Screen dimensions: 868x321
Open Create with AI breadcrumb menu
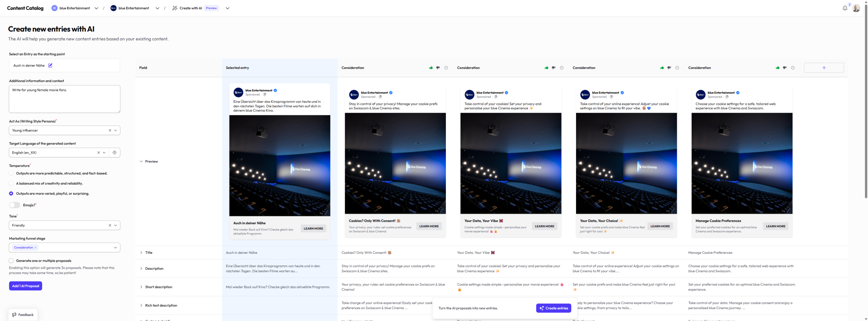point(228,8)
